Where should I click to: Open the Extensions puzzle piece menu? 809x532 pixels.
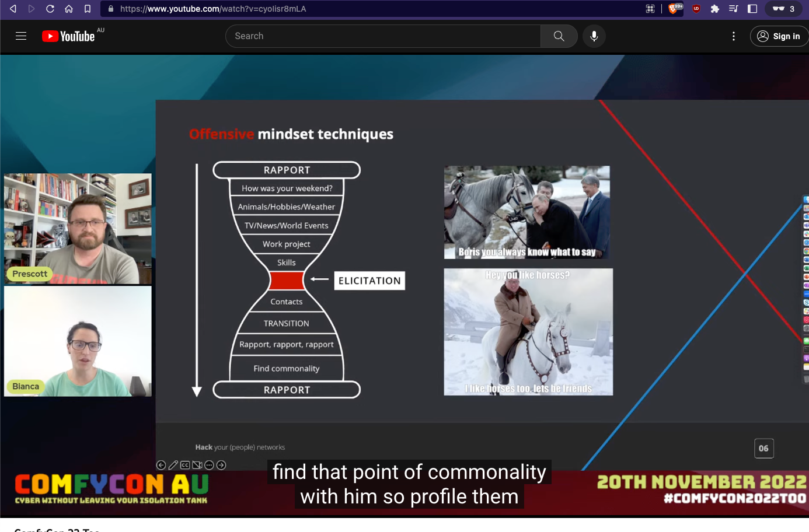point(714,9)
